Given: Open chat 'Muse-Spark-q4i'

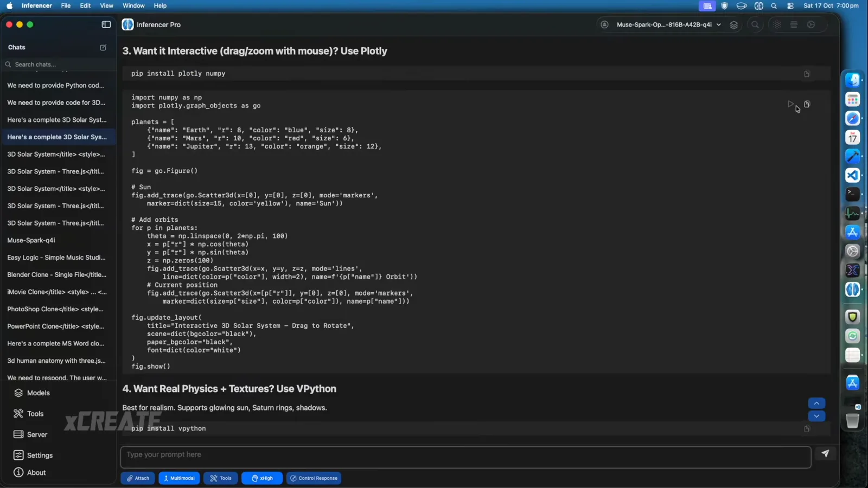Looking at the screenshot, I should pos(58,240).
